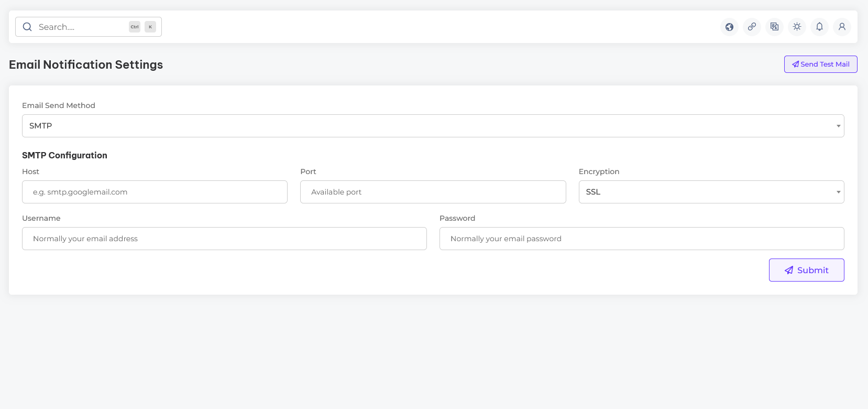Click the magnifier icon in search bar
The image size is (868, 409).
[x=27, y=27]
